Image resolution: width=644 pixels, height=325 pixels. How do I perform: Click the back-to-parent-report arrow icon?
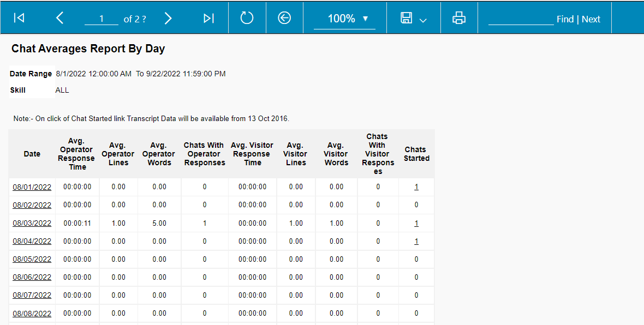284,18
